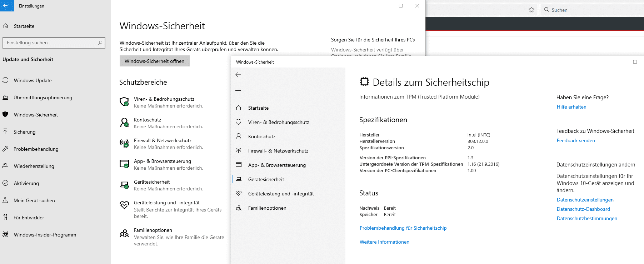The image size is (644, 264).
Task: Click the Kontoschutz person icon in Schutzbereiche
Action: pos(124,123)
